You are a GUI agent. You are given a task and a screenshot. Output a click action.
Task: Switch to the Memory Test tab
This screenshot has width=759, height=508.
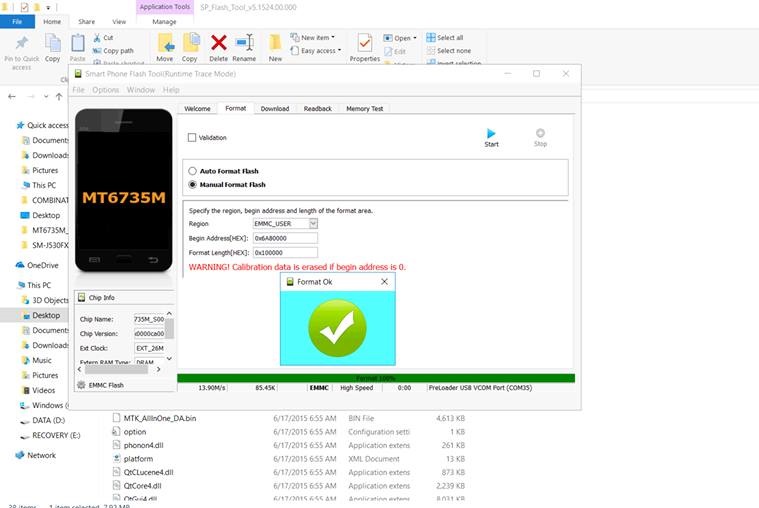click(x=364, y=109)
